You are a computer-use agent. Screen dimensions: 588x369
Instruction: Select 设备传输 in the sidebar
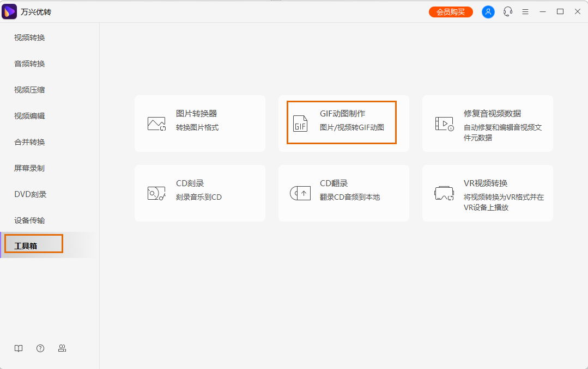coord(30,220)
